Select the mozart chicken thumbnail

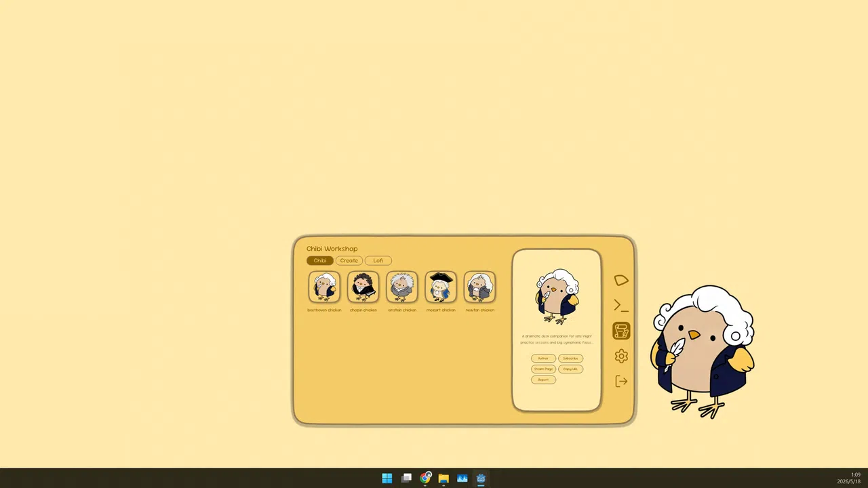[441, 287]
